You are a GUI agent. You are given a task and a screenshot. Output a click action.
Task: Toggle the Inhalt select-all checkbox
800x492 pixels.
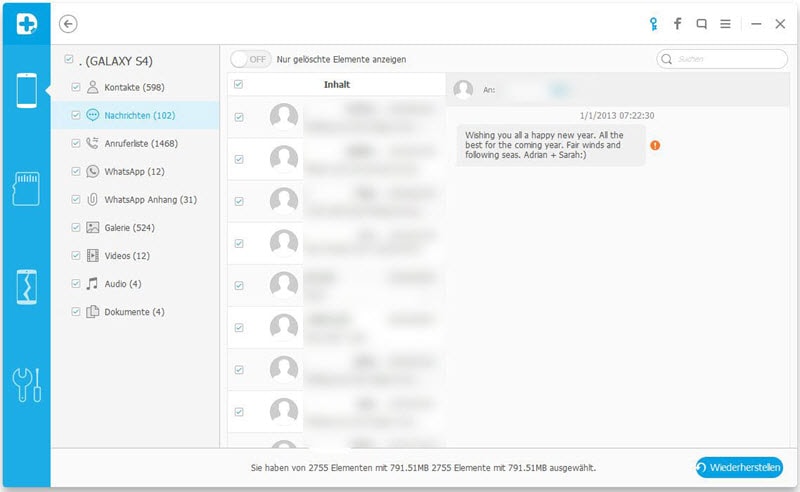coord(238,84)
